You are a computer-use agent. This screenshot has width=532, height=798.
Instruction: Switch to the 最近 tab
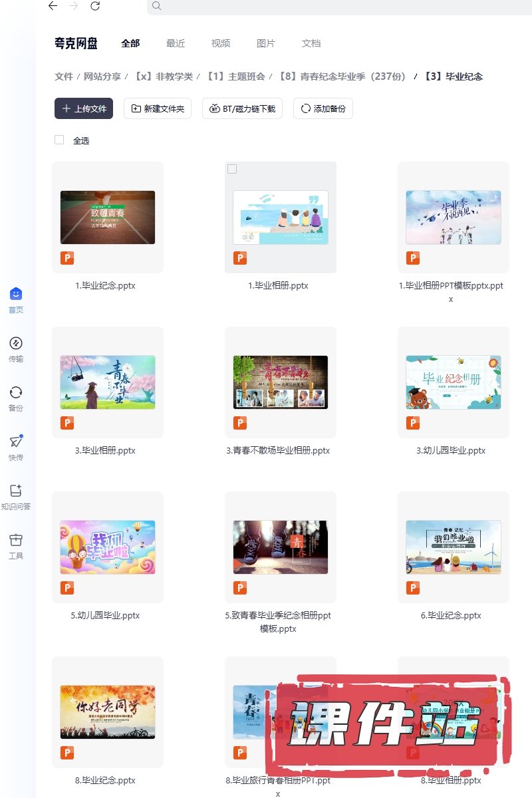click(176, 43)
